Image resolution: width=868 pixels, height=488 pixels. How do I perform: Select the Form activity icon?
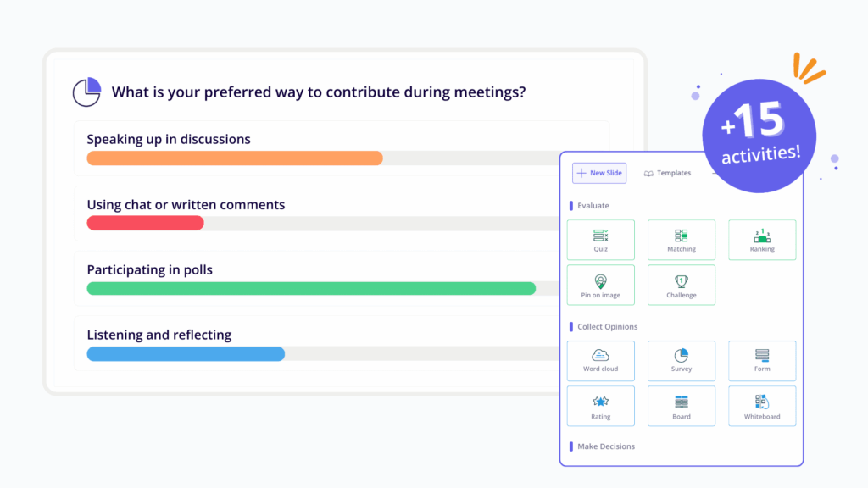(762, 356)
